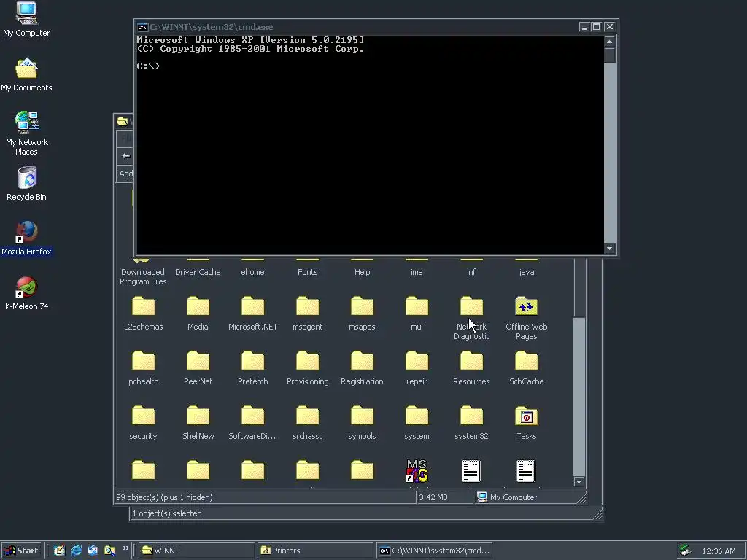Click the Downloaded Program Files label
Screen dimensions: 747x560
point(143,276)
